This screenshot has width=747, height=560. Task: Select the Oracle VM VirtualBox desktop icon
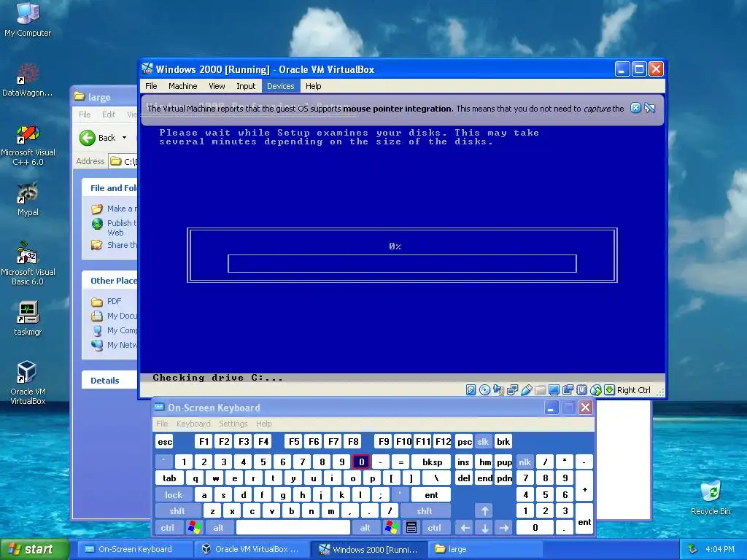coord(28,383)
